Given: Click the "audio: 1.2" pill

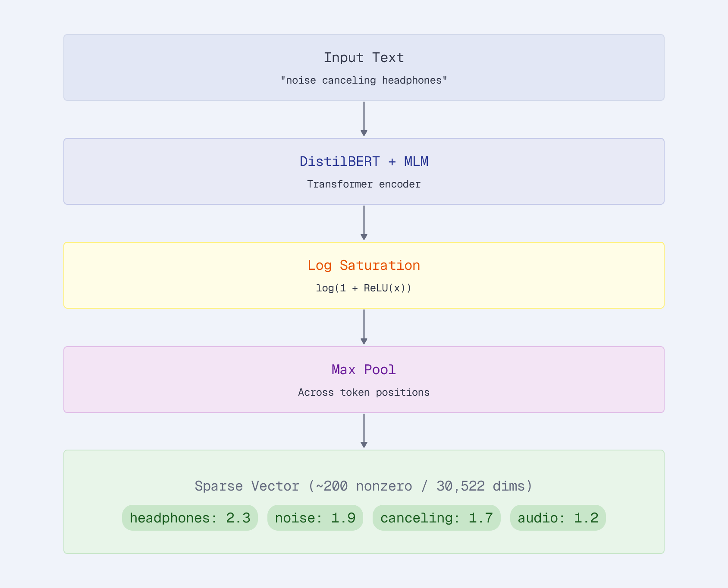Looking at the screenshot, I should (558, 518).
